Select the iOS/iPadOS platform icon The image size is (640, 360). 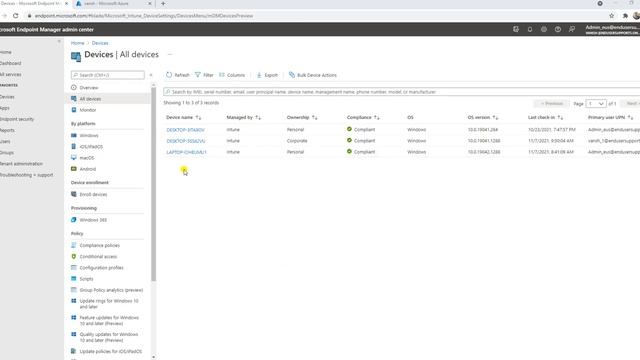pos(74,146)
